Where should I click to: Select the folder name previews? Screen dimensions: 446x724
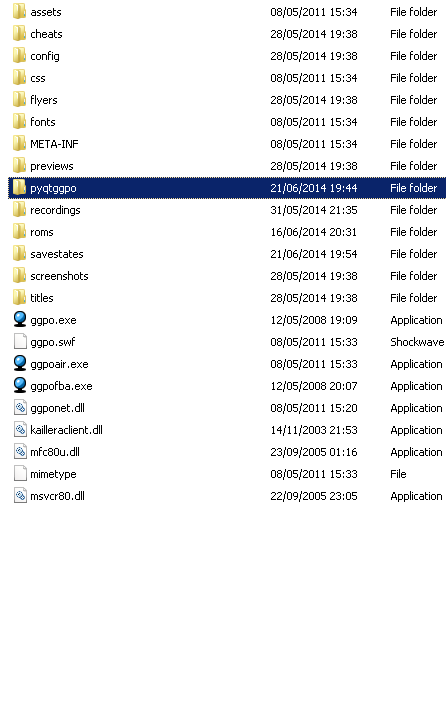coord(52,166)
